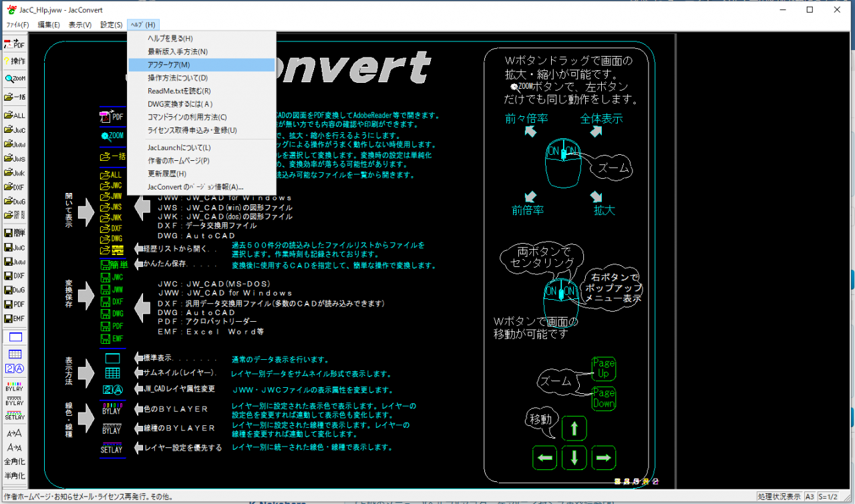Click the 全角化 text conversion button
This screenshot has height=504, width=855.
click(x=14, y=461)
